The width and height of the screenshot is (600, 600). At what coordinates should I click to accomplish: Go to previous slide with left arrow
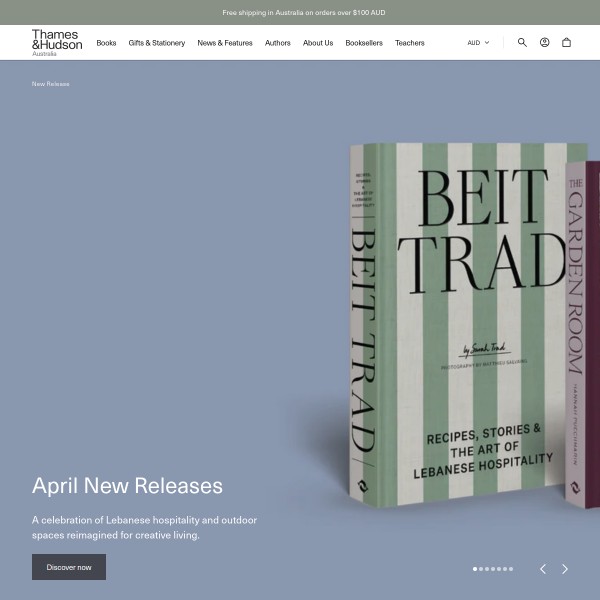(x=543, y=569)
